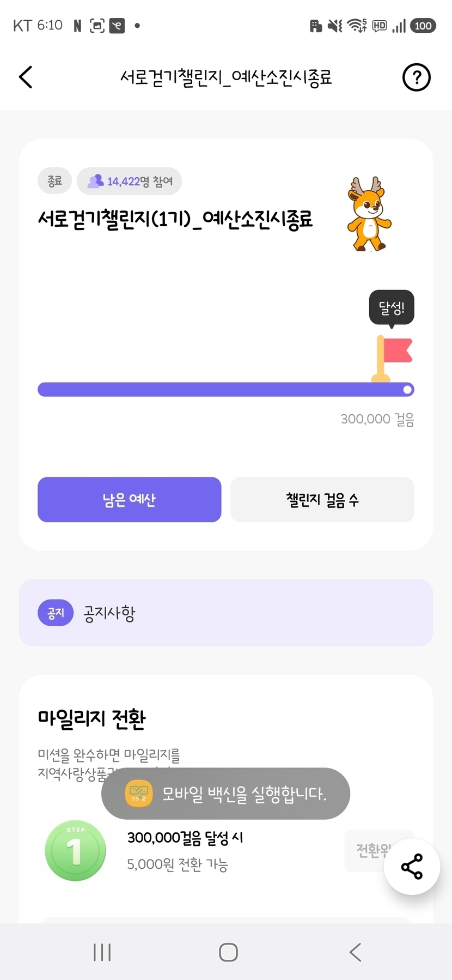Open the 공지사항 notice banner

pos(226,613)
